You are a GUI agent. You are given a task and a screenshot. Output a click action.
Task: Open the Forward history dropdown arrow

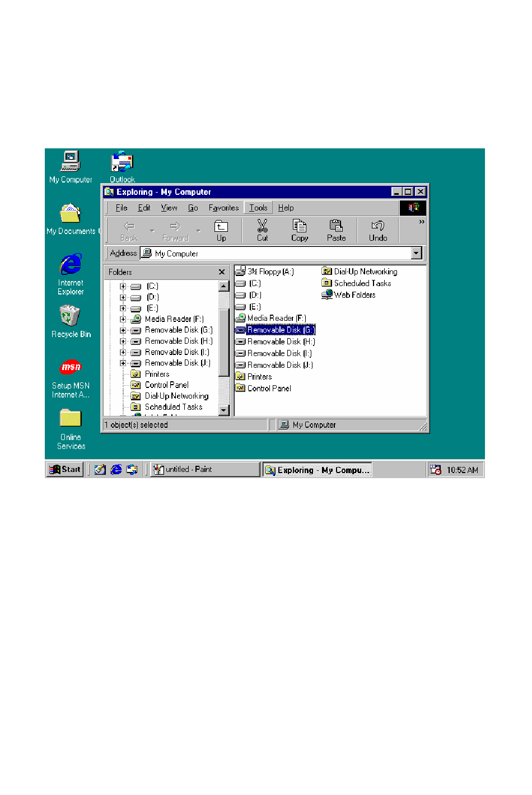tap(198, 230)
